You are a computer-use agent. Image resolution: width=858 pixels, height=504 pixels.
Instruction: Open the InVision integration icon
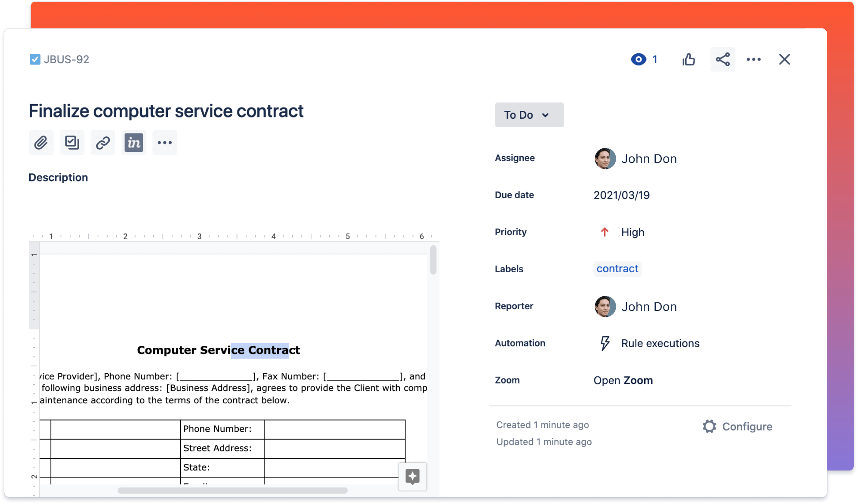pos(134,142)
